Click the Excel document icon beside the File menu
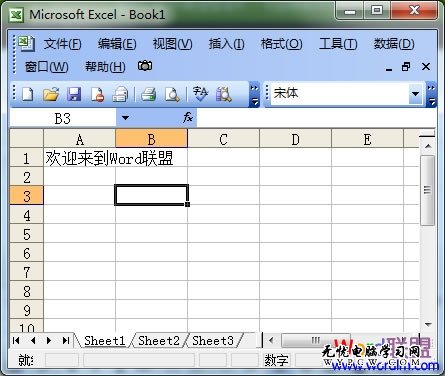 (x=26, y=44)
